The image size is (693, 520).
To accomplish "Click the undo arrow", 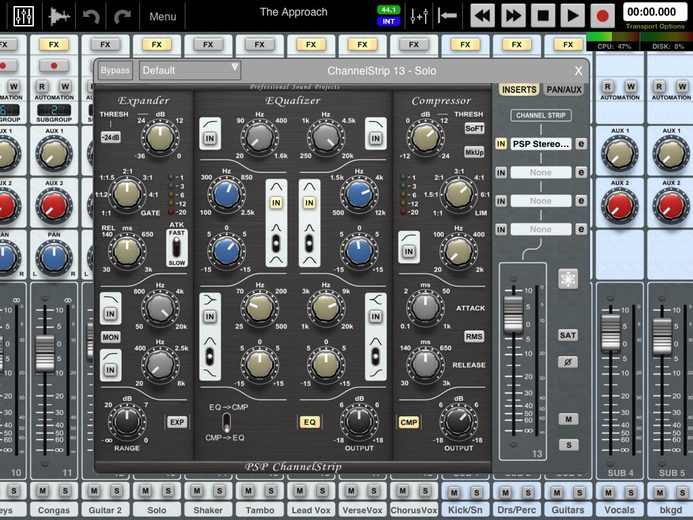I will pos(91,16).
